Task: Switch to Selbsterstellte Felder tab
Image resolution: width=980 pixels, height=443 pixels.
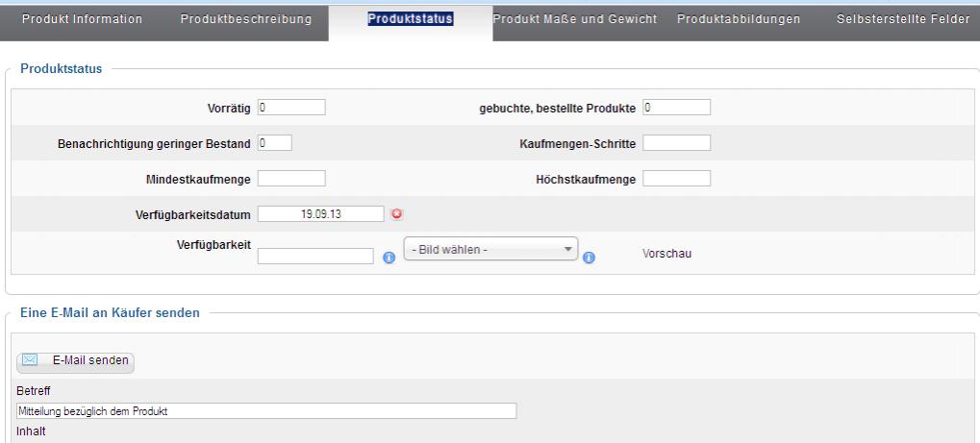Action: click(903, 19)
